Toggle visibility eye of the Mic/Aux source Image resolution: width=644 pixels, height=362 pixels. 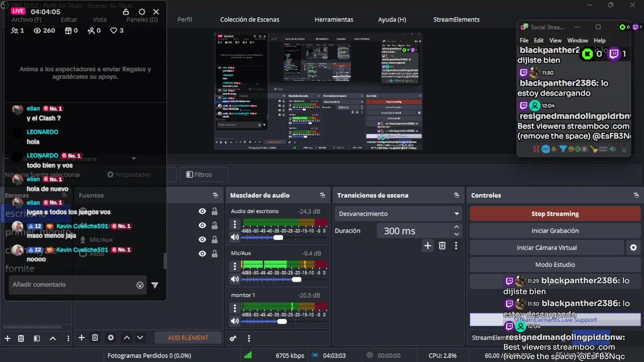pos(202,240)
